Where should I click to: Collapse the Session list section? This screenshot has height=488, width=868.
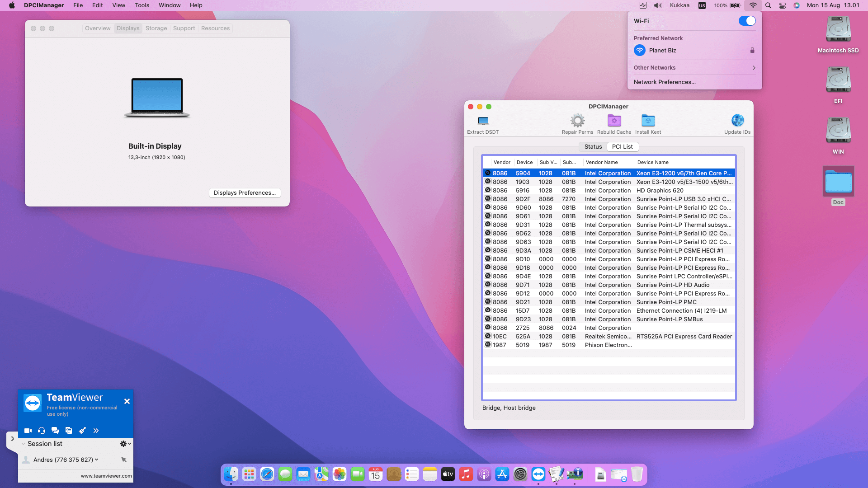point(24,444)
